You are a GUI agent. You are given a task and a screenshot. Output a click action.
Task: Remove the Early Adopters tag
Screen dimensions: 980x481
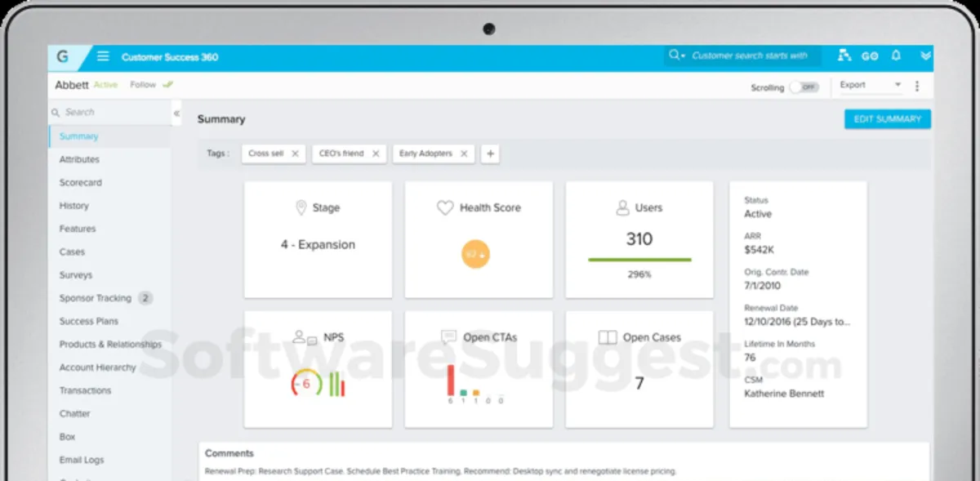pyautogui.click(x=464, y=154)
